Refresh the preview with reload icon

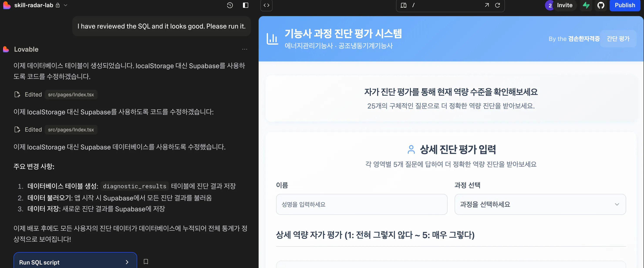click(497, 5)
